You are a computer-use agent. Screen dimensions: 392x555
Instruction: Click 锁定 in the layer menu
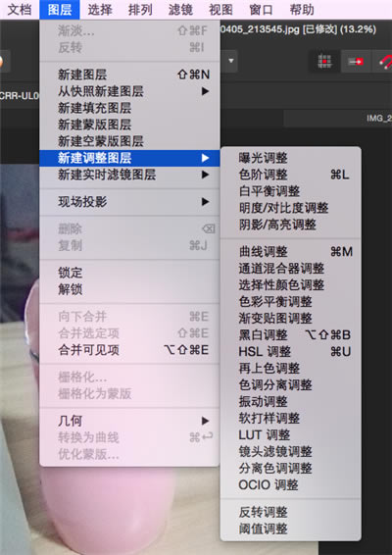coord(129,273)
